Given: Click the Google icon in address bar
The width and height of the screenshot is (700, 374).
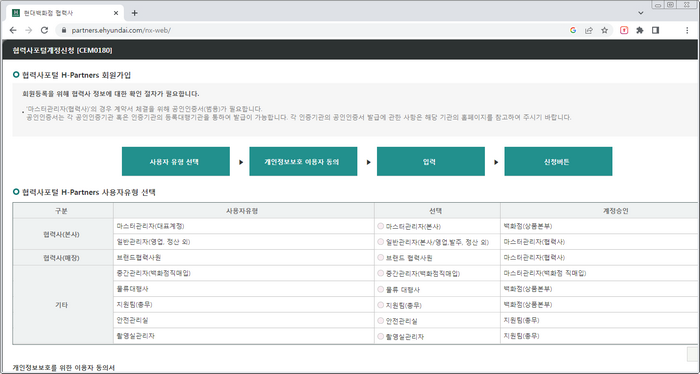Looking at the screenshot, I should pos(573,30).
